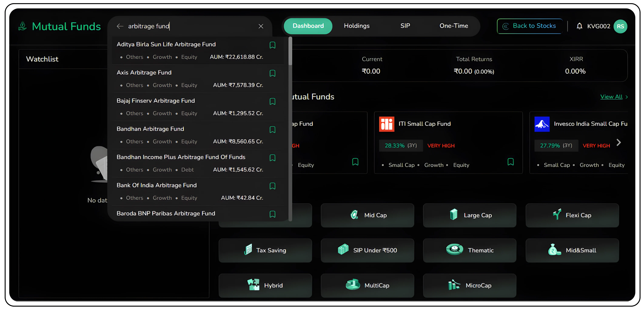Bookmark Bandhan Income Plus Arbitrage Fund Of Funds

pyautogui.click(x=272, y=158)
